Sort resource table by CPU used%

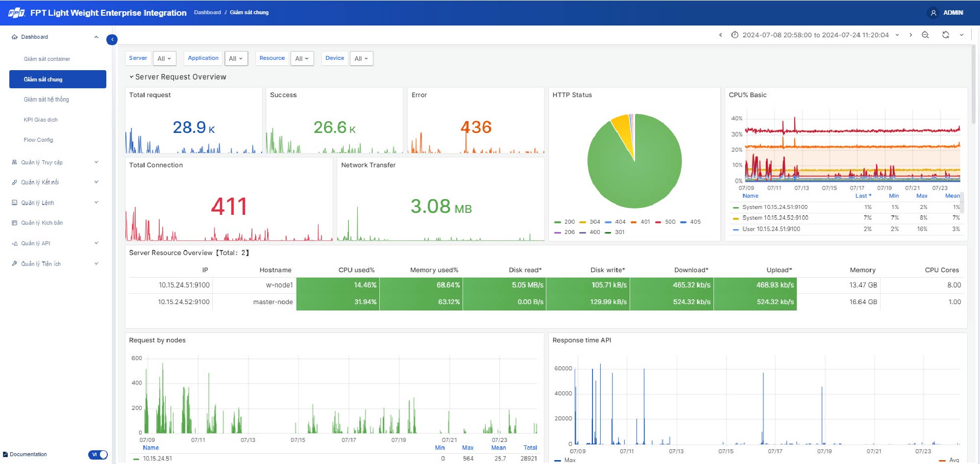click(x=356, y=270)
